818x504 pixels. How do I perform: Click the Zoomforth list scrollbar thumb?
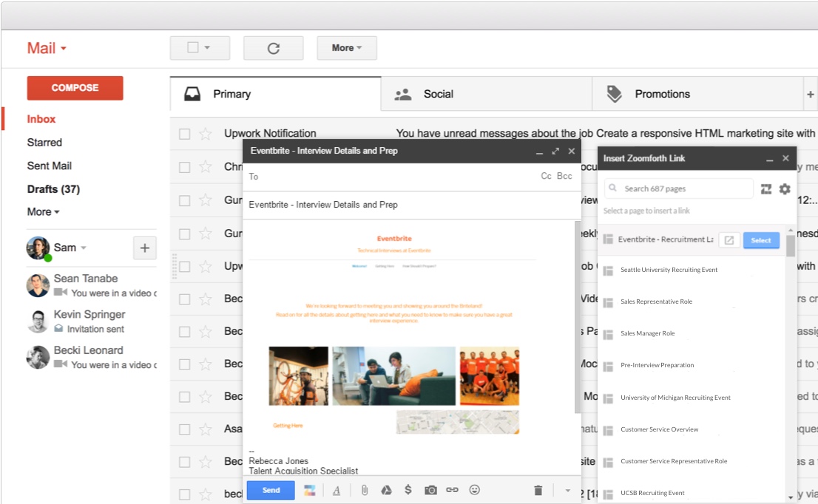pyautogui.click(x=791, y=246)
